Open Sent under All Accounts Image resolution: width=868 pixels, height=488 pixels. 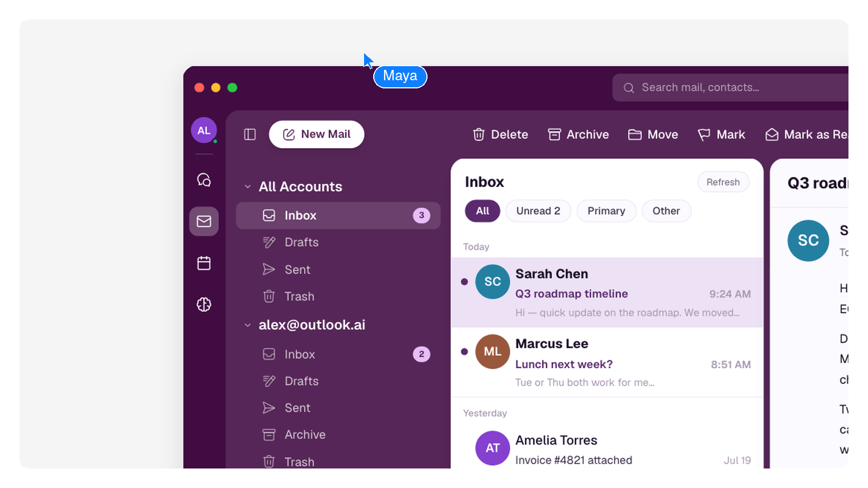(x=338, y=269)
